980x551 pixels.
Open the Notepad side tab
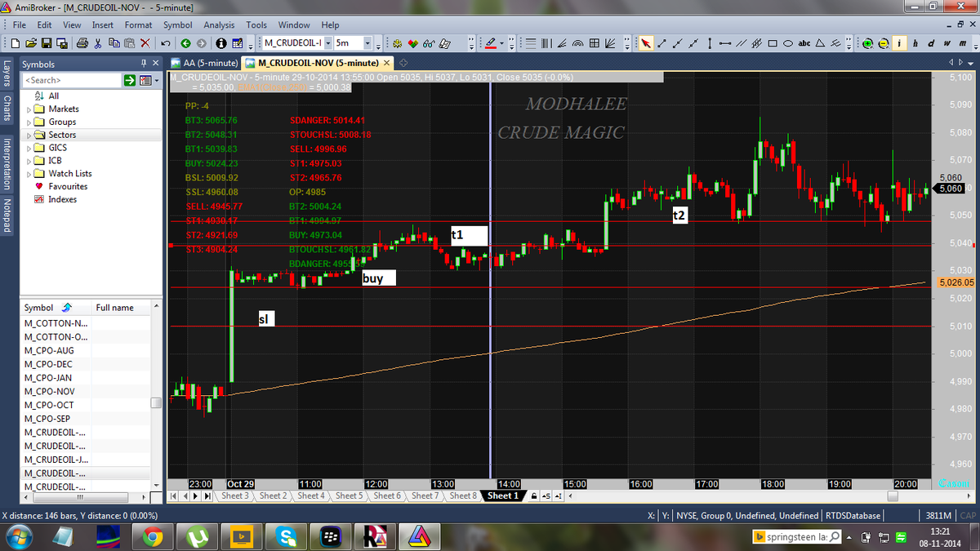[7, 217]
